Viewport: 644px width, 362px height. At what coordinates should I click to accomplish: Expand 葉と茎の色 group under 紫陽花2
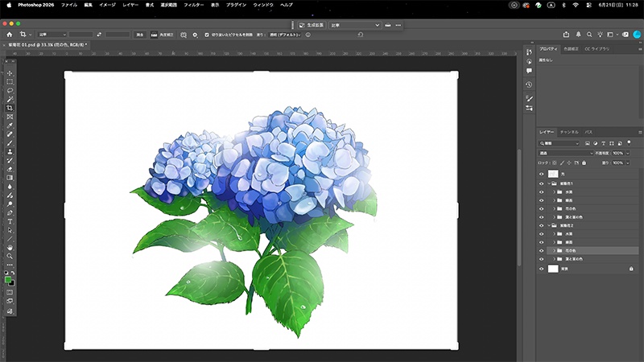click(x=554, y=259)
